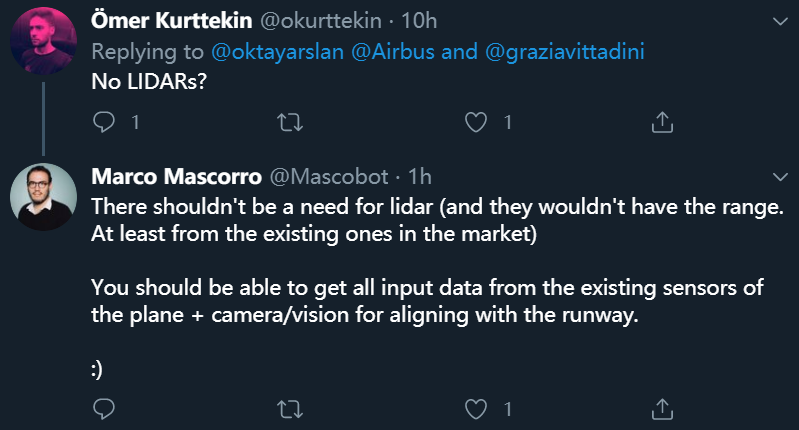This screenshot has height=430, width=799.
Task: Reply to Marco Mascorro's tweet
Action: [x=104, y=408]
